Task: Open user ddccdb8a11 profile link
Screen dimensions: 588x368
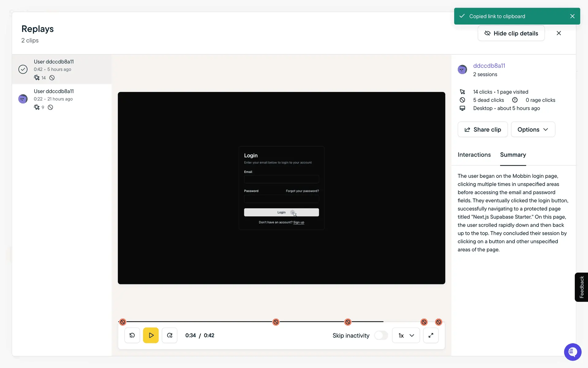Action: (489, 66)
